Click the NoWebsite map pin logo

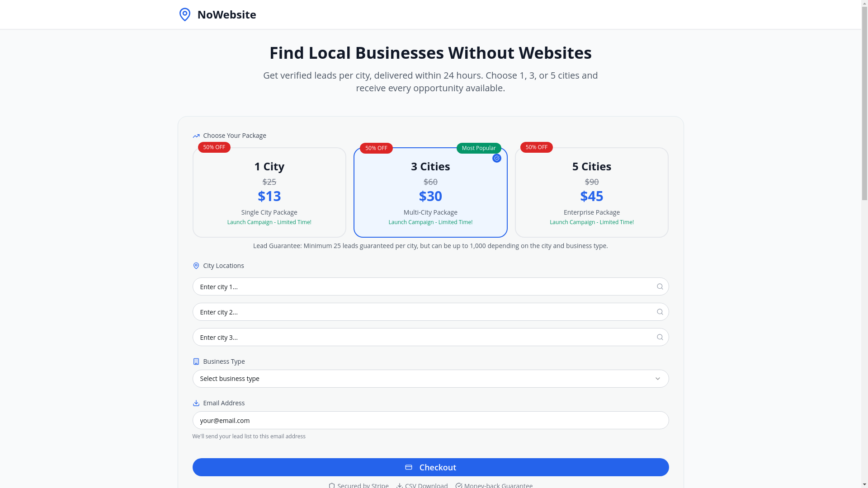(x=184, y=14)
